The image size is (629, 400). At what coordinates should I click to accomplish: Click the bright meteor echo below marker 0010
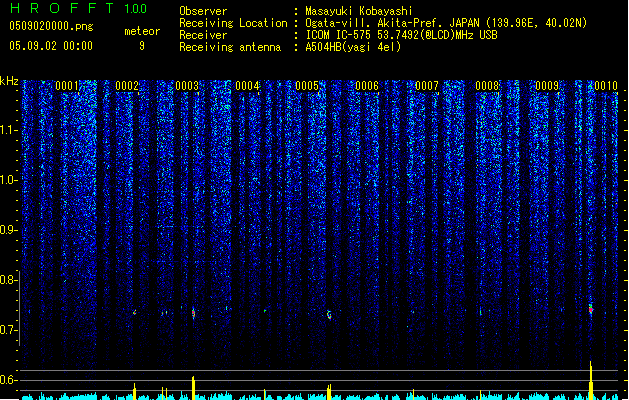pos(590,309)
